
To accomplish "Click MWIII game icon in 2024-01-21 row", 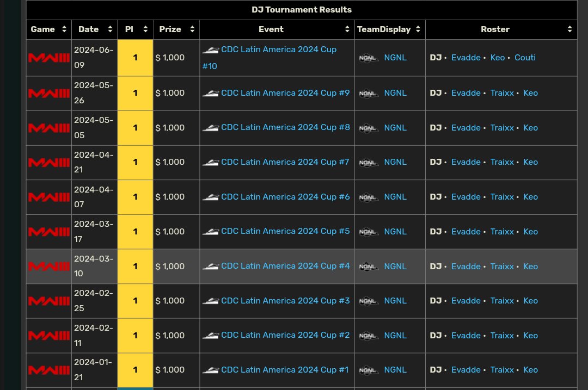I will [x=49, y=370].
